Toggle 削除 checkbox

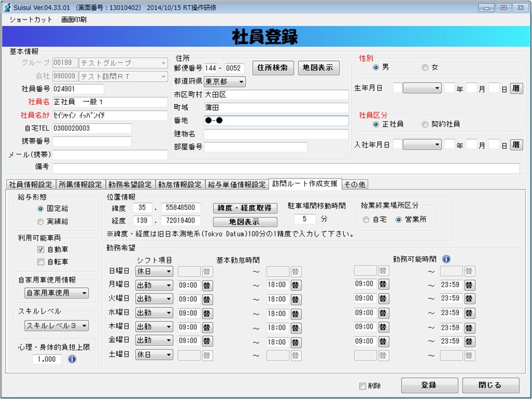click(362, 386)
